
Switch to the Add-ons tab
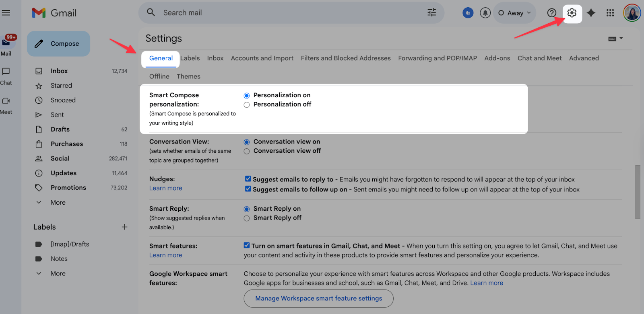coord(497,58)
